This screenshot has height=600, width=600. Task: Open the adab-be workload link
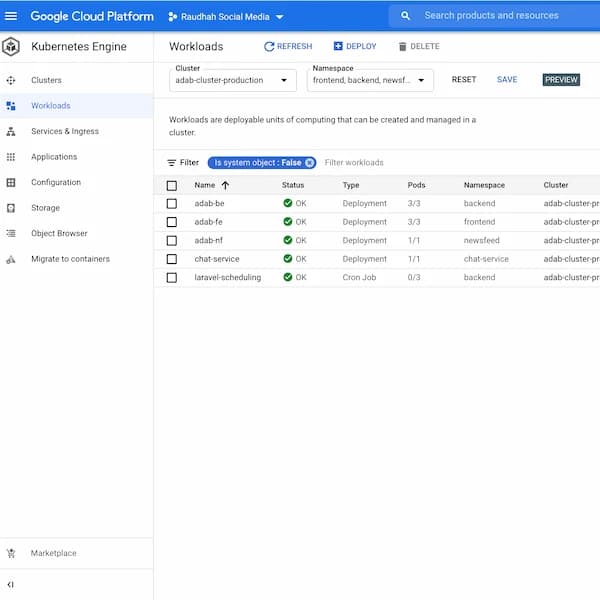click(209, 204)
